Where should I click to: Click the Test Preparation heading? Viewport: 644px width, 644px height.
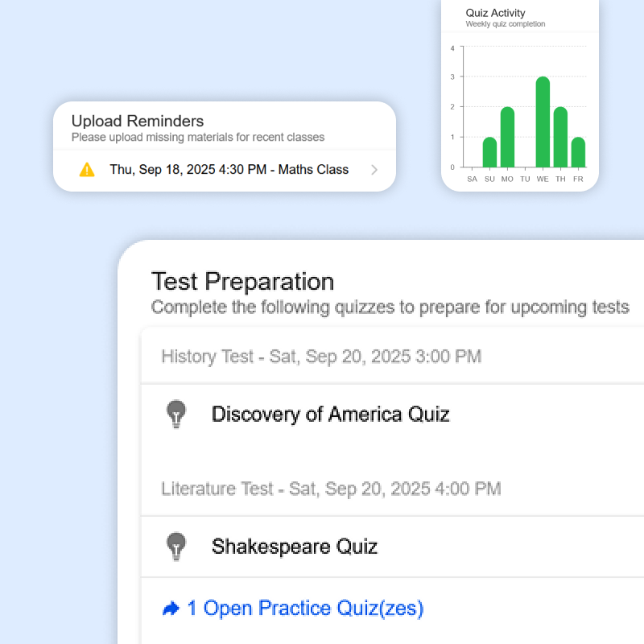(x=242, y=282)
